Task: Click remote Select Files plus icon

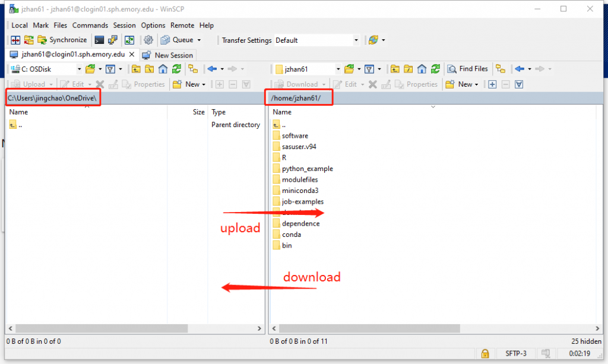Action: click(492, 84)
